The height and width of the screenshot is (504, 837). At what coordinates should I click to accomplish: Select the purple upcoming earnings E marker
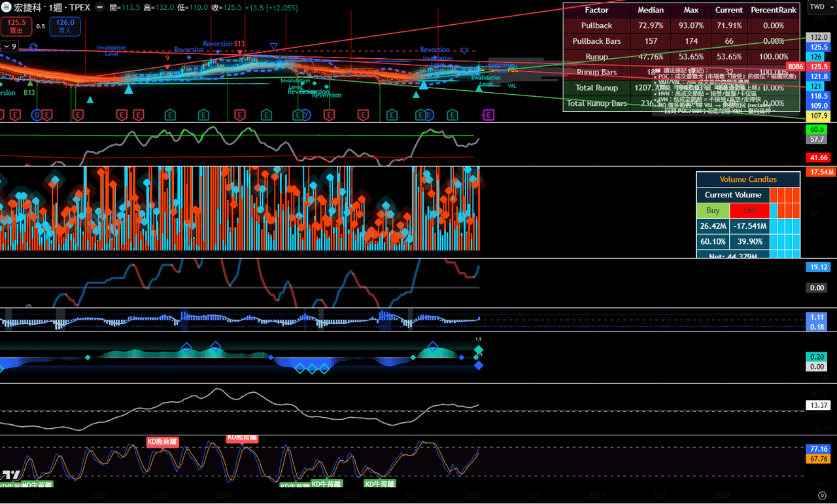coord(488,115)
